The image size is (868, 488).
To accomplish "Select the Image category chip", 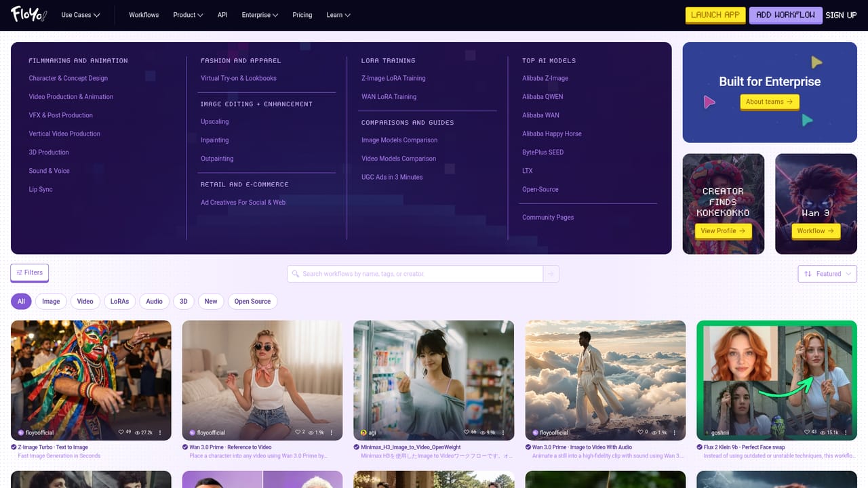I will click(x=51, y=302).
